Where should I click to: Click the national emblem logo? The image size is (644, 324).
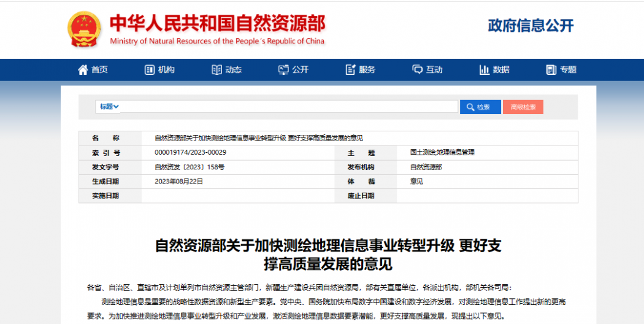point(84,29)
